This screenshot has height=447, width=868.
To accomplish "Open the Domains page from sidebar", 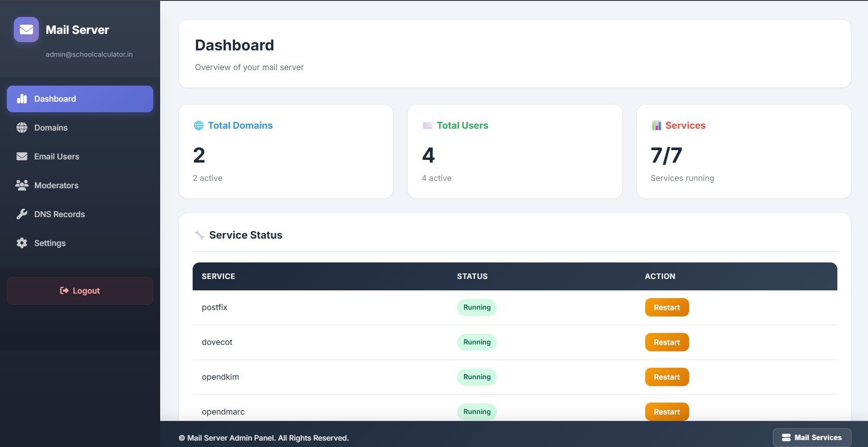I will [51, 128].
